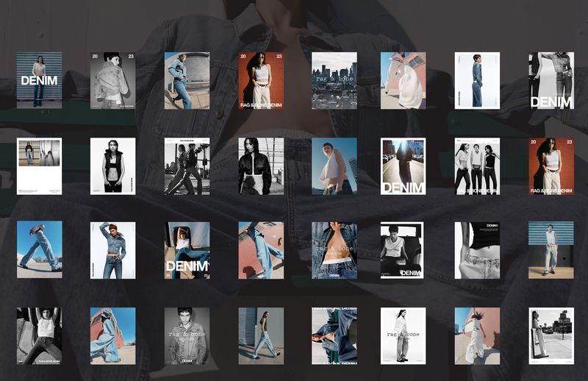
Task: Open the wide-leg jeans stride against blue sky
Action: [40, 249]
